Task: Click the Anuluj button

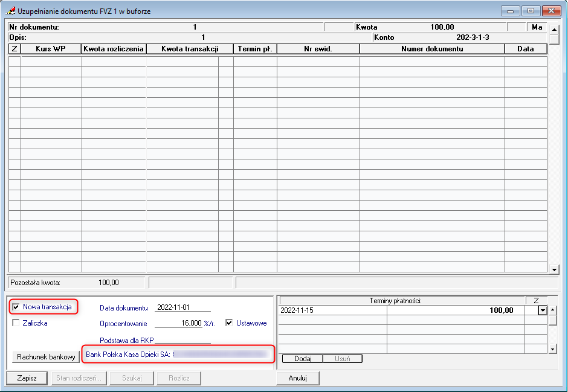Action: click(x=298, y=378)
